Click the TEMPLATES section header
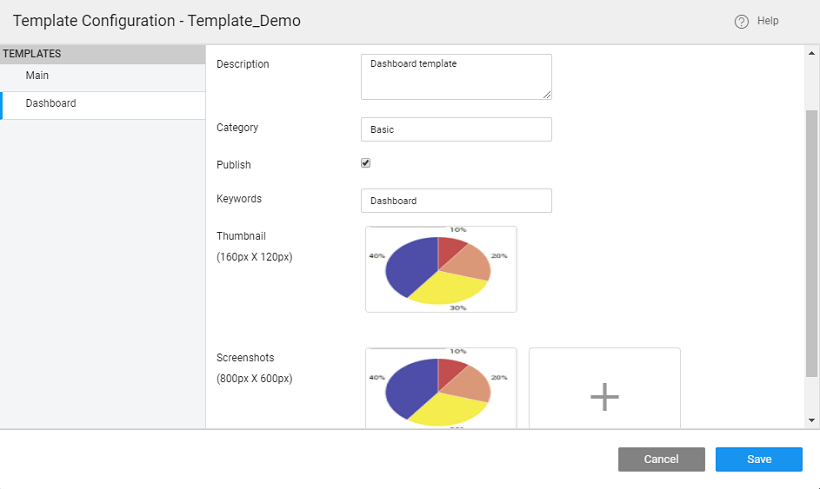This screenshot has width=820, height=489. (32, 54)
